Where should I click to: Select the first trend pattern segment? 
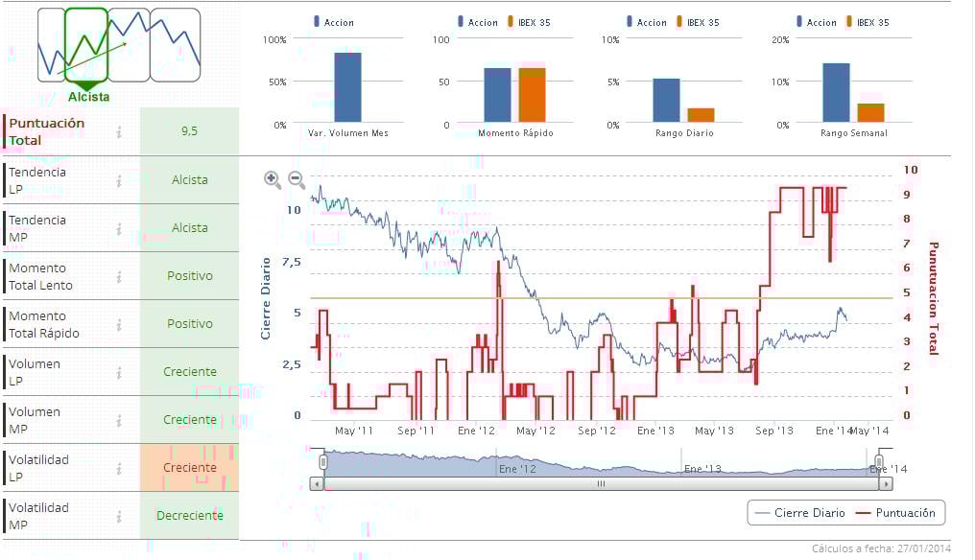tap(51, 45)
